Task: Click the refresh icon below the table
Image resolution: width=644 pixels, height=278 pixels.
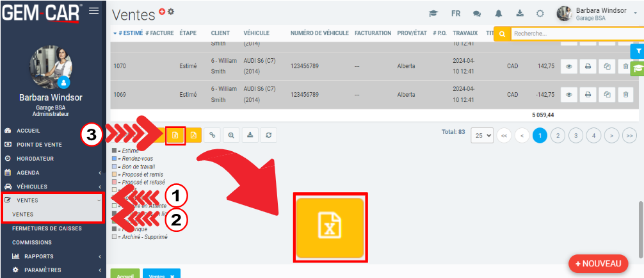Action: [270, 135]
